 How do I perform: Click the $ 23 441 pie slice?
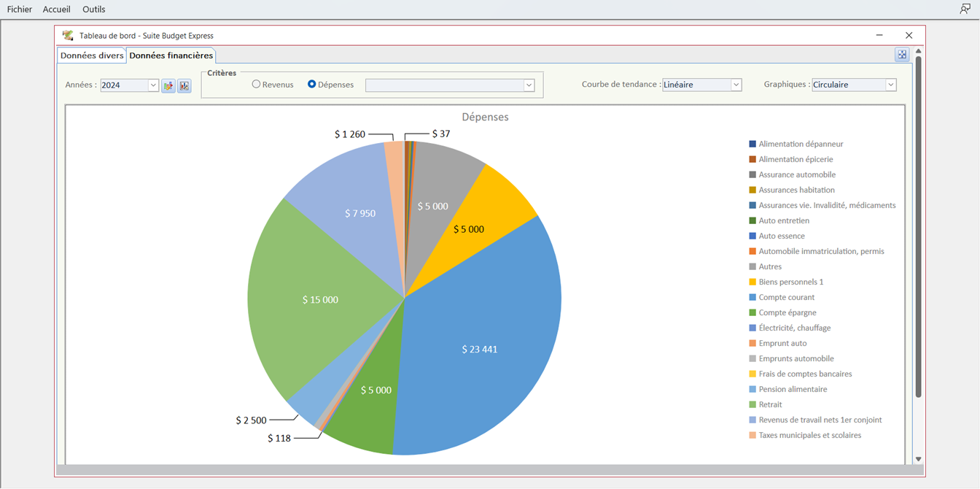(479, 350)
